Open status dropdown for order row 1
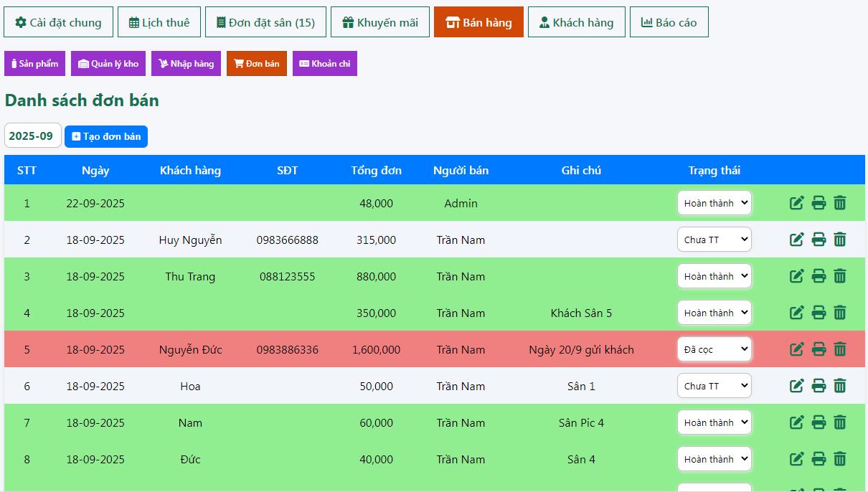 tap(714, 203)
